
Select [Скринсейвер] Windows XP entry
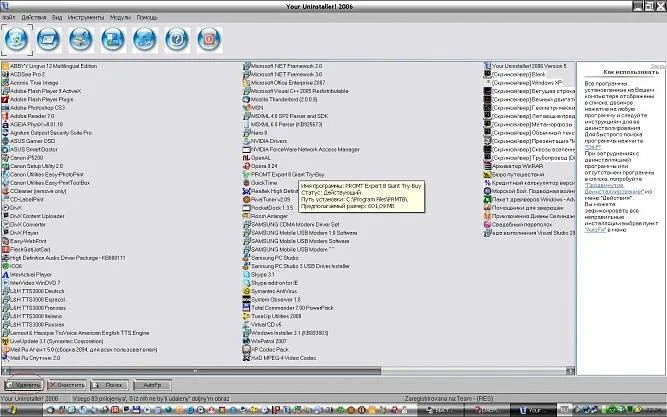click(523, 83)
